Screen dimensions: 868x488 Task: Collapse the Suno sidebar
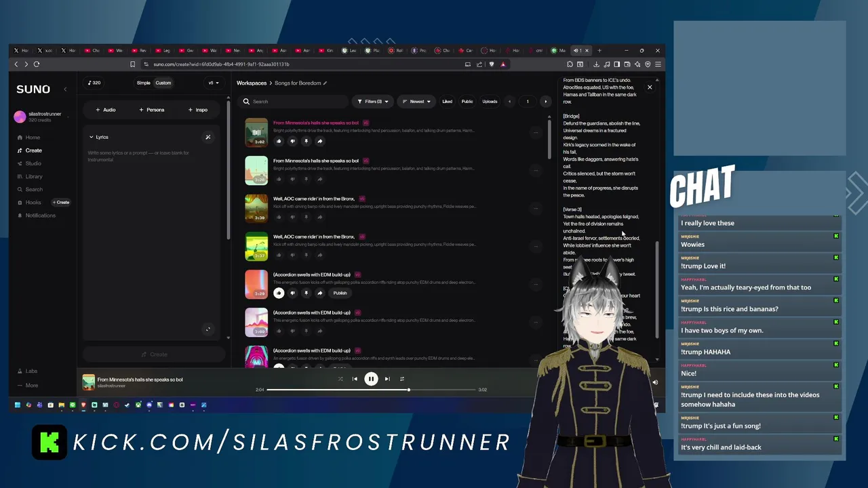click(x=65, y=89)
